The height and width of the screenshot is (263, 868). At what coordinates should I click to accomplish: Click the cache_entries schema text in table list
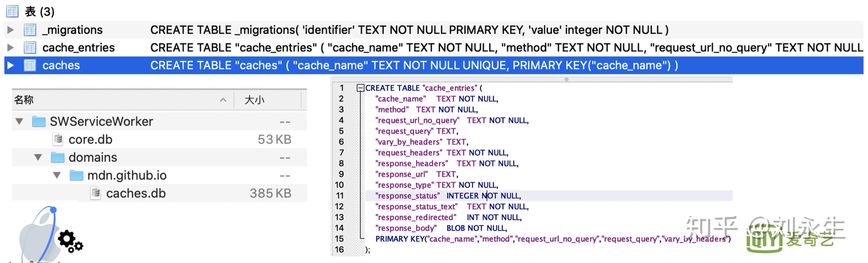pyautogui.click(x=507, y=47)
